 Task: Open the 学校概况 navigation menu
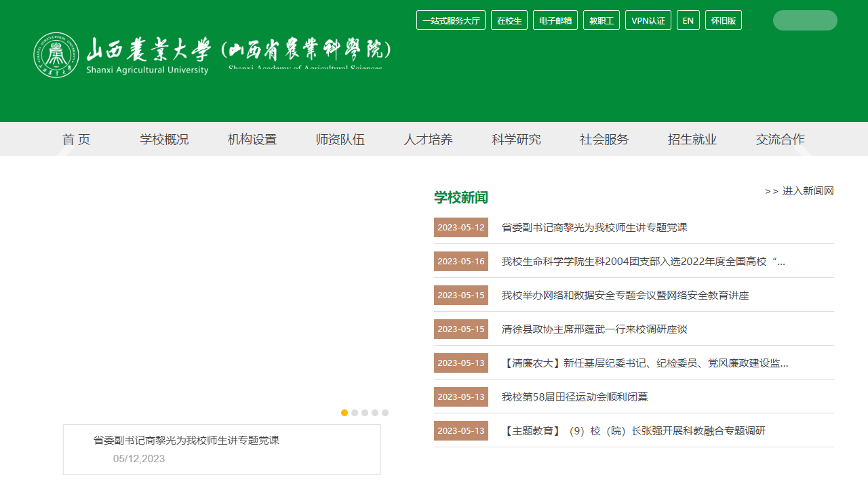[164, 140]
